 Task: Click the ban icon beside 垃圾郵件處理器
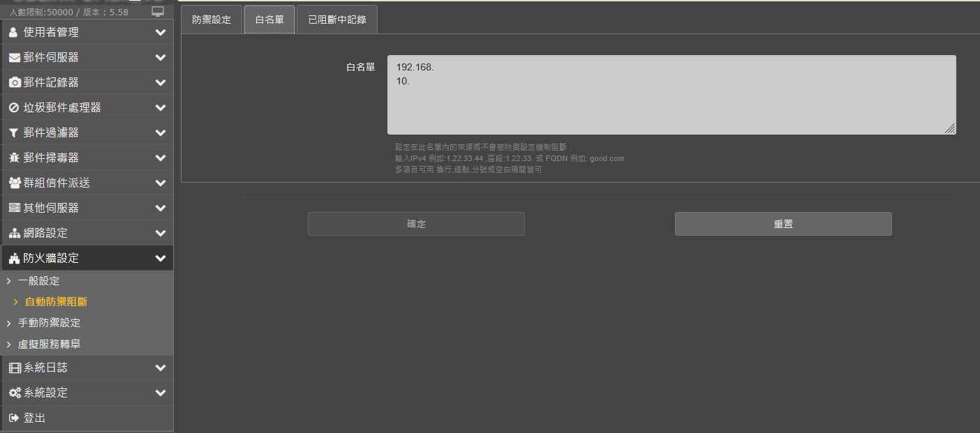(14, 107)
